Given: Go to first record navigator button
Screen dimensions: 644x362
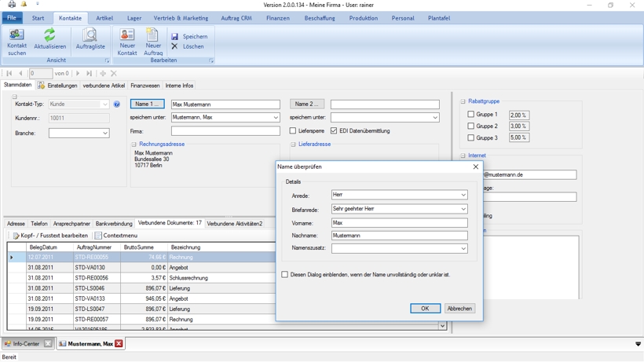Looking at the screenshot, I should click(x=9, y=74).
